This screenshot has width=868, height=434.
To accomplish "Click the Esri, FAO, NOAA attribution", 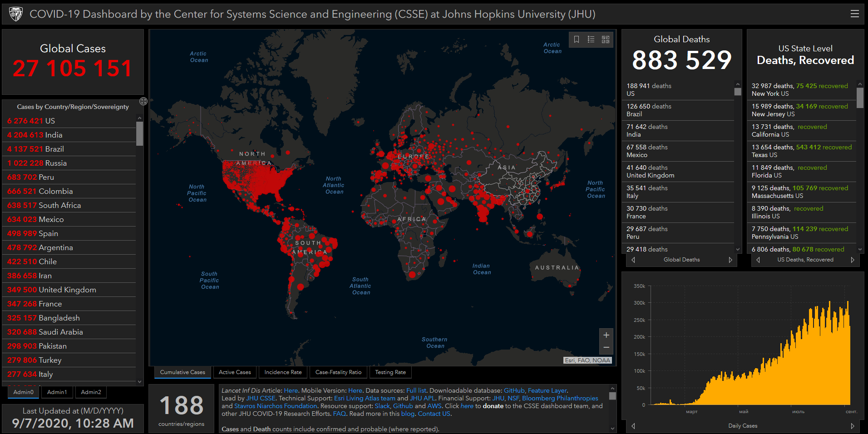I will pyautogui.click(x=587, y=360).
